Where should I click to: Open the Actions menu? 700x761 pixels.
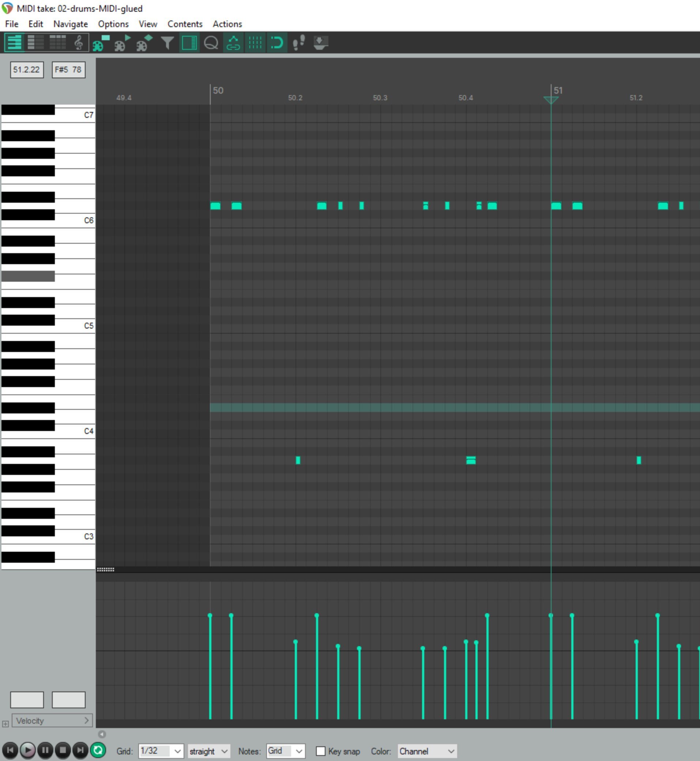227,24
